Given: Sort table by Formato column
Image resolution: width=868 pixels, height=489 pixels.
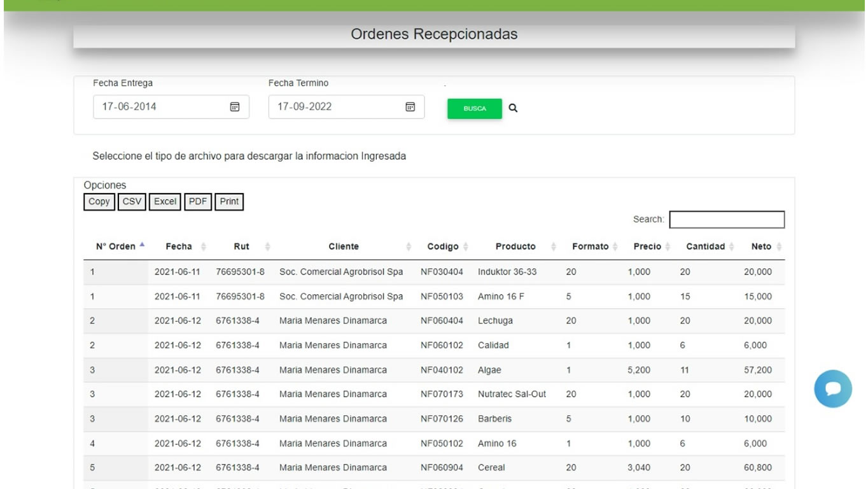Looking at the screenshot, I should [591, 246].
